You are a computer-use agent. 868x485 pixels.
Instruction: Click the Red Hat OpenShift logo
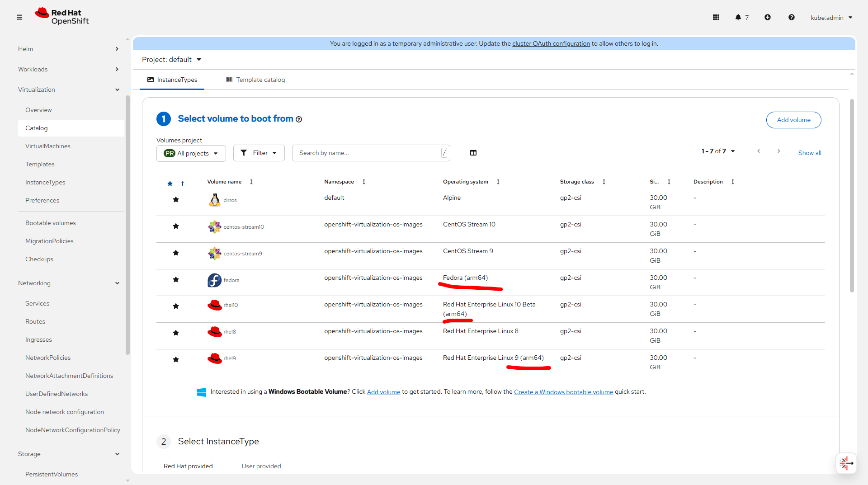(x=62, y=17)
